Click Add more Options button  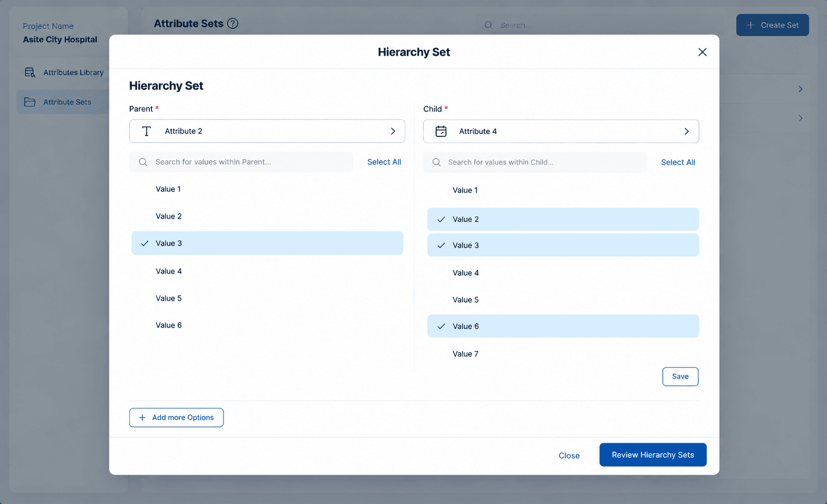[176, 418]
